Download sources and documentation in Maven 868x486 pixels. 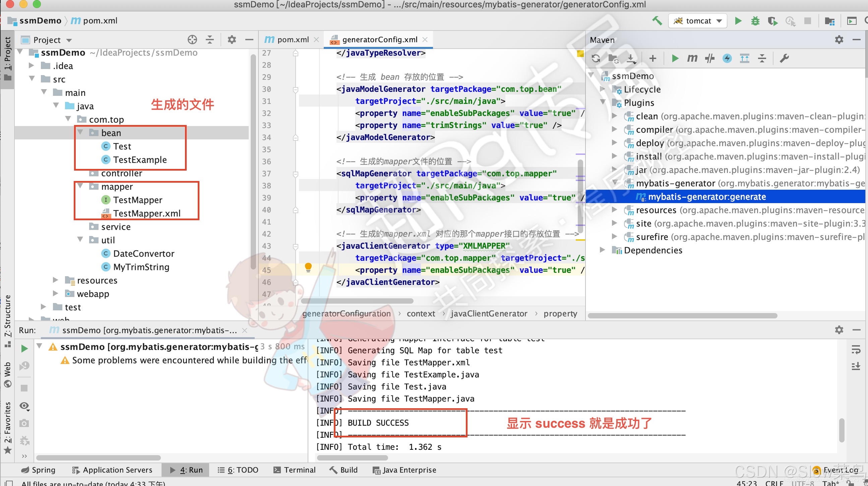click(x=631, y=58)
